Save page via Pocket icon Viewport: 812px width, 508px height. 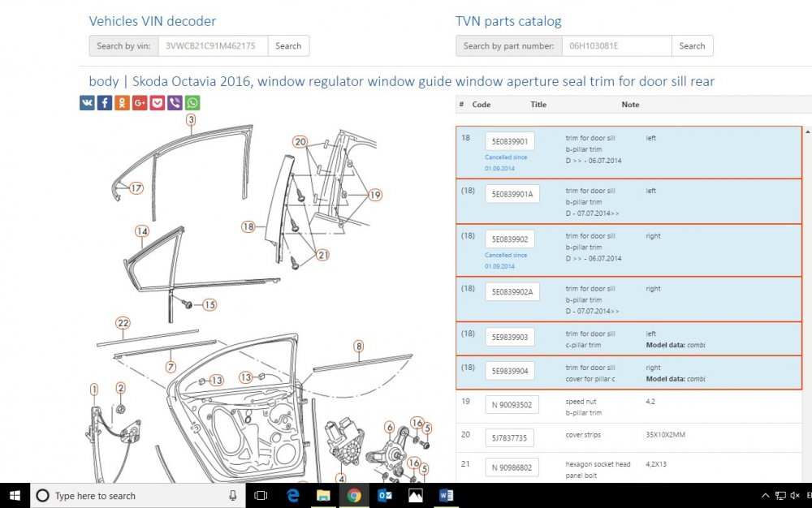[x=158, y=103]
